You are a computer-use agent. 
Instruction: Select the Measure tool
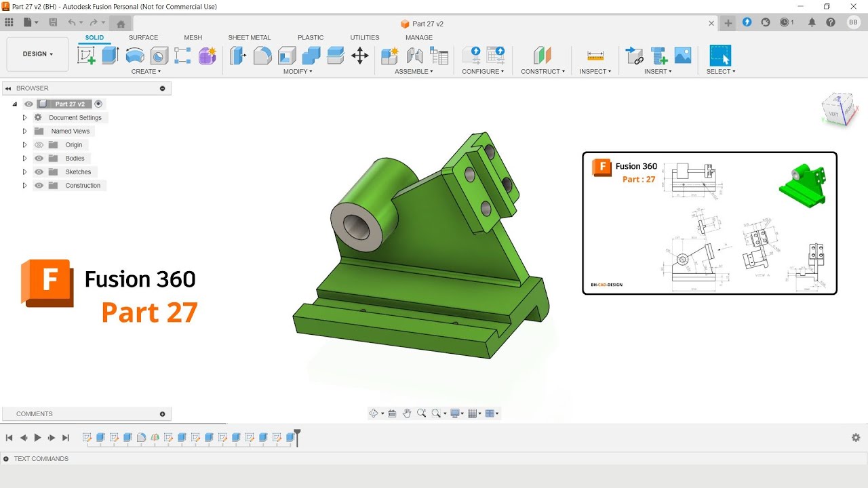tap(595, 56)
